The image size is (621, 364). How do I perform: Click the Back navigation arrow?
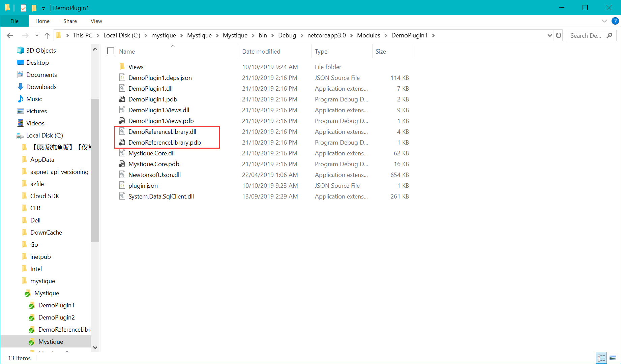click(x=10, y=35)
